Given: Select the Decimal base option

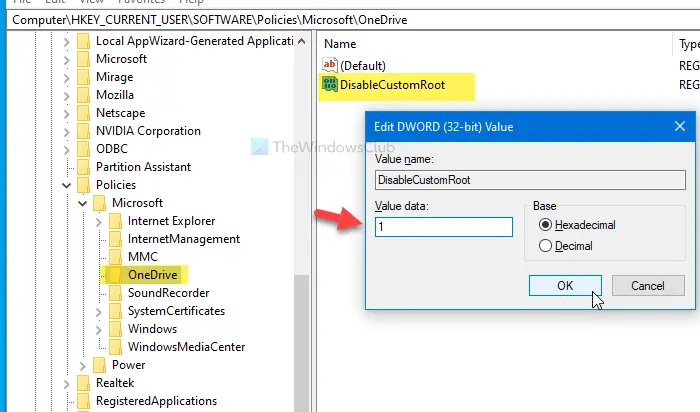Looking at the screenshot, I should [545, 246].
